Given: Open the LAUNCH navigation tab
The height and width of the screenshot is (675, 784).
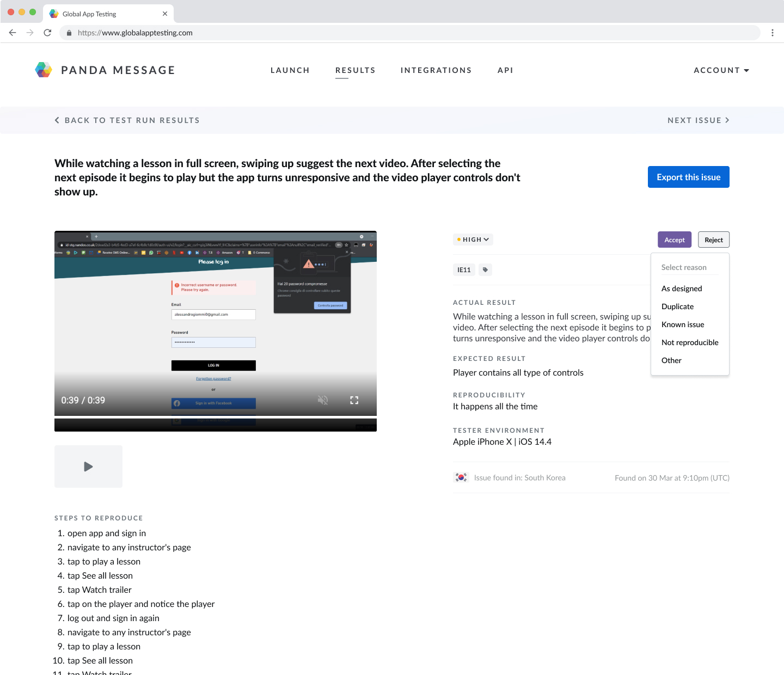Looking at the screenshot, I should point(290,70).
